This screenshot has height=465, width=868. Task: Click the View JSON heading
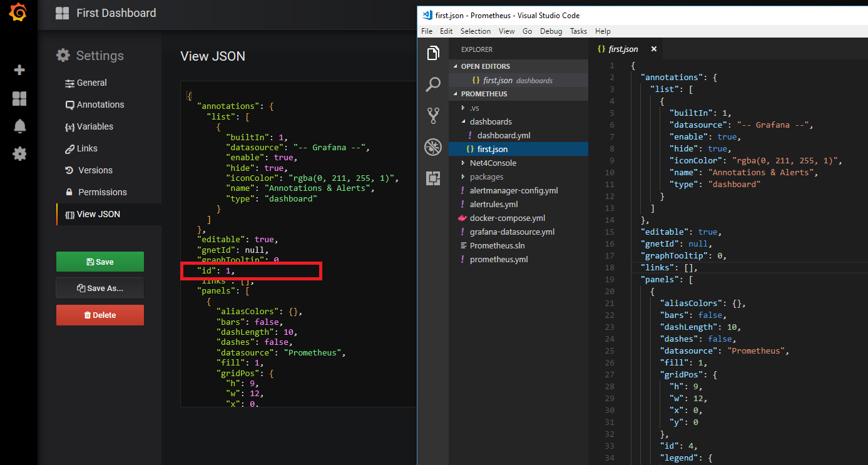(213, 56)
